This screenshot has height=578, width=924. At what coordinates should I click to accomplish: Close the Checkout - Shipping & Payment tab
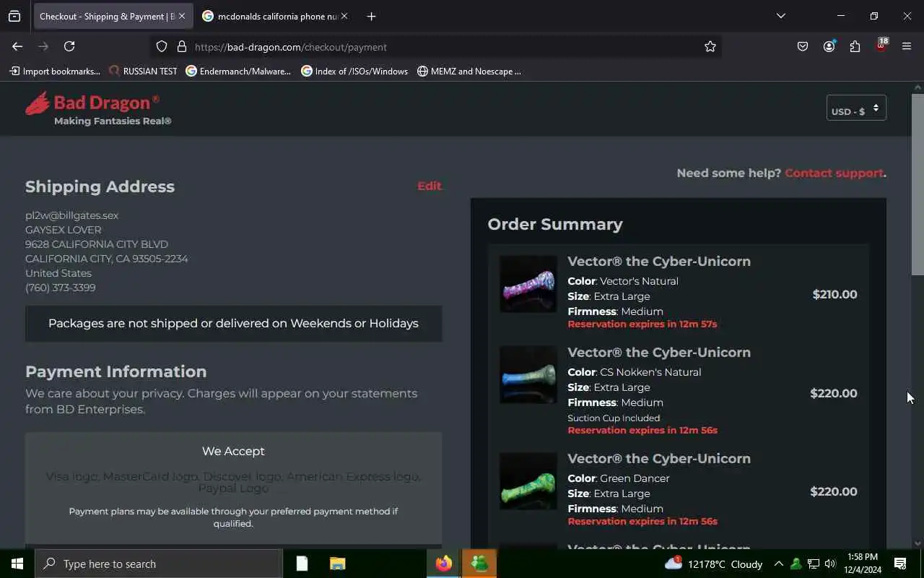(x=182, y=16)
